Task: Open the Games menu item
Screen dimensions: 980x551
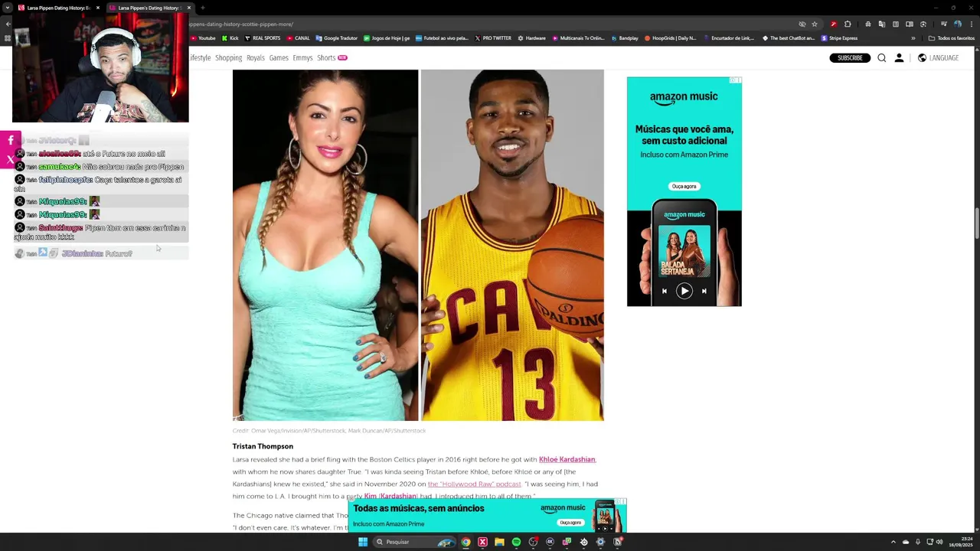Action: [x=279, y=58]
